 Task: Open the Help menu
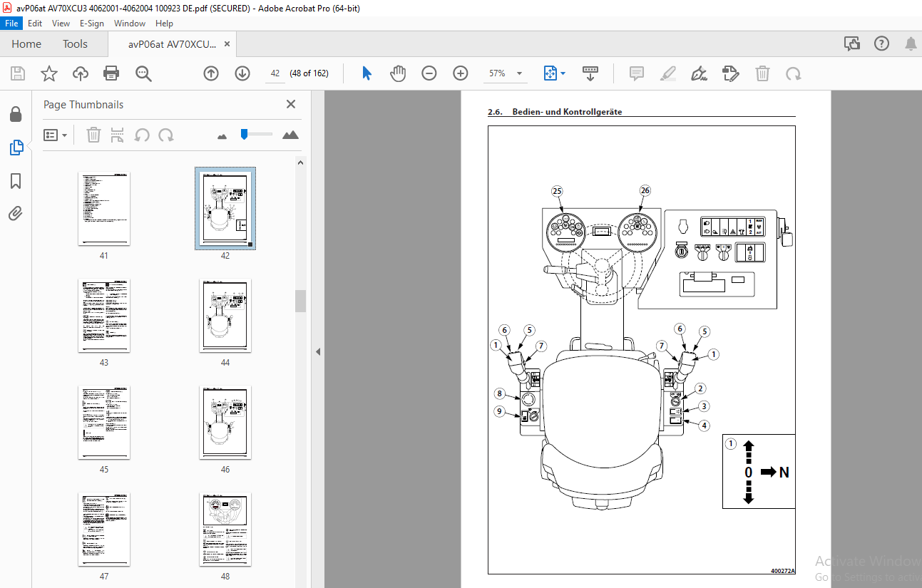(164, 24)
